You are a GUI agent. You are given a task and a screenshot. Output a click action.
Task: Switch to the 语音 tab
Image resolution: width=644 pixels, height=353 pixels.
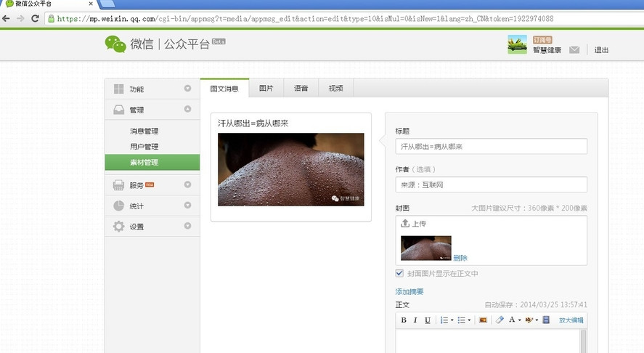tap(301, 88)
